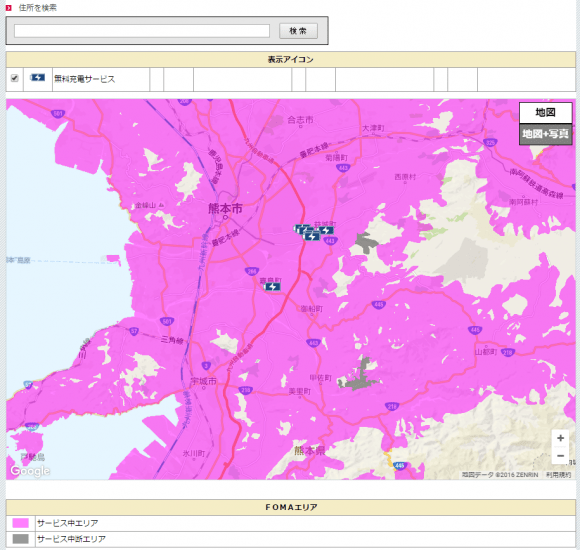
Task: Click the 大津町 label on the map
Action: [x=373, y=128]
